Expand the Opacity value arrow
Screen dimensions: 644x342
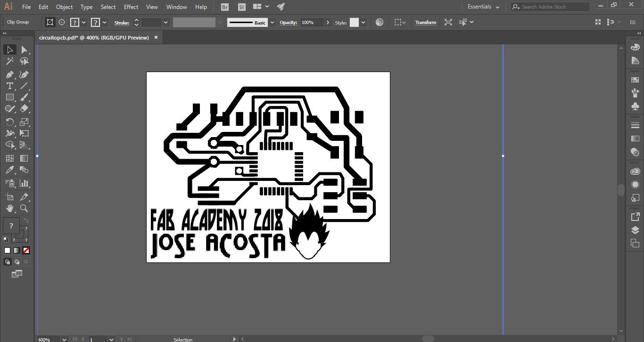(x=328, y=23)
